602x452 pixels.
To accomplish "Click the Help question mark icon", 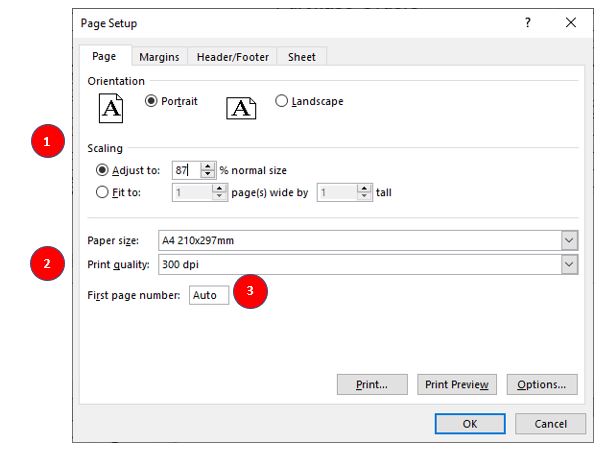I will pyautogui.click(x=528, y=23).
